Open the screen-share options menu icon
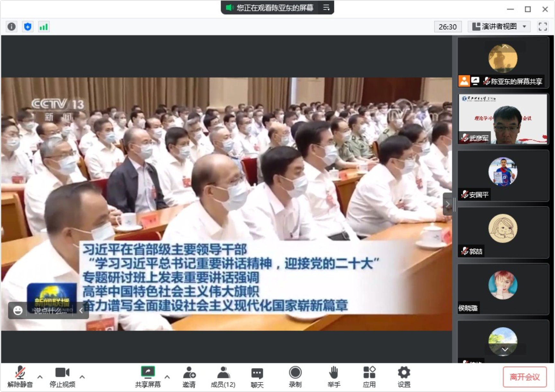 coord(326,8)
